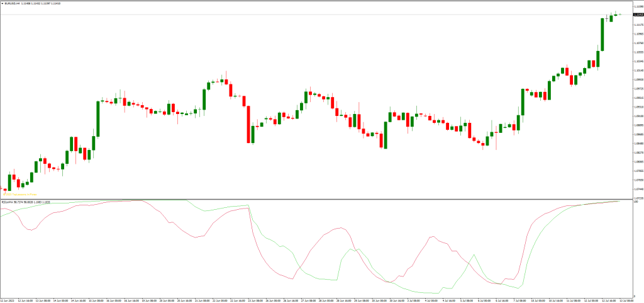Click the 13 Jul 08:00 label on time axis
The image size is (644, 303).
pyautogui.click(x=626, y=299)
